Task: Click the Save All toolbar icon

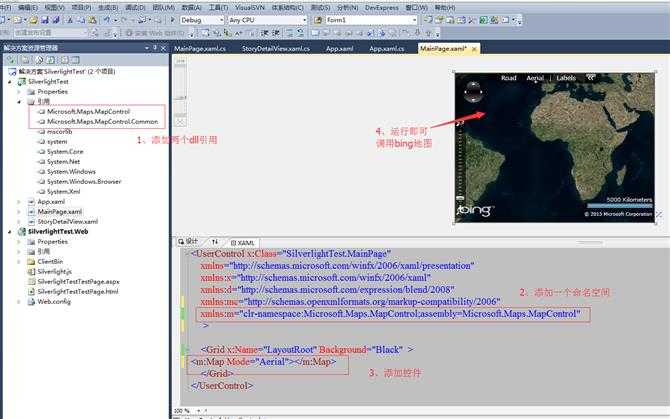Action: (56, 20)
